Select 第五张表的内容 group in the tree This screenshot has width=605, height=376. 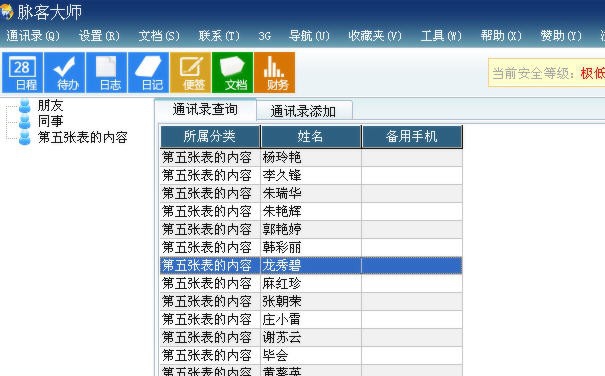83,137
